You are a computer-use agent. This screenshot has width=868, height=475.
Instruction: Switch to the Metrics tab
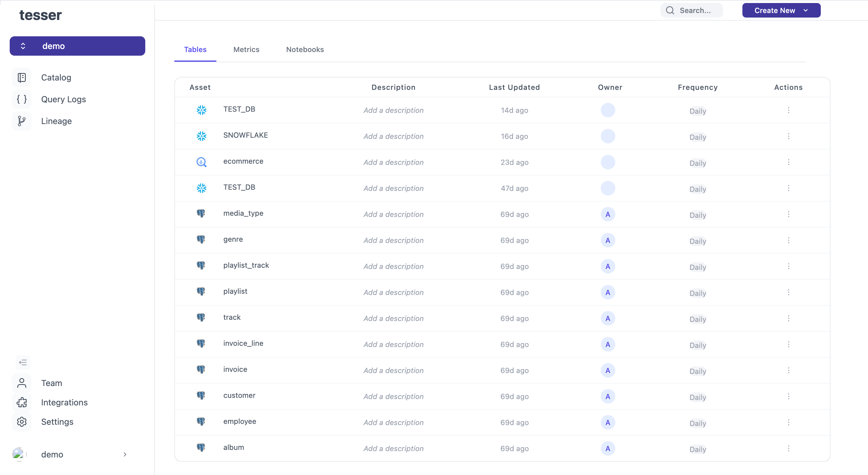(x=246, y=50)
